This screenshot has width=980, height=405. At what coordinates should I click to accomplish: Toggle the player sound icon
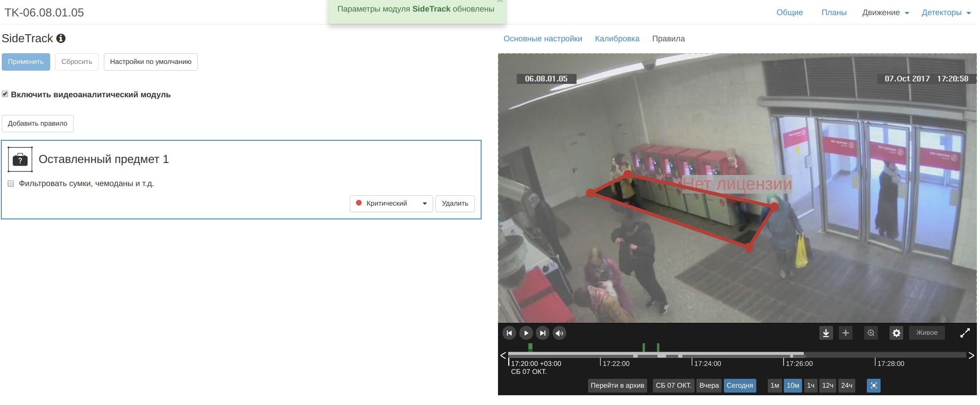559,333
